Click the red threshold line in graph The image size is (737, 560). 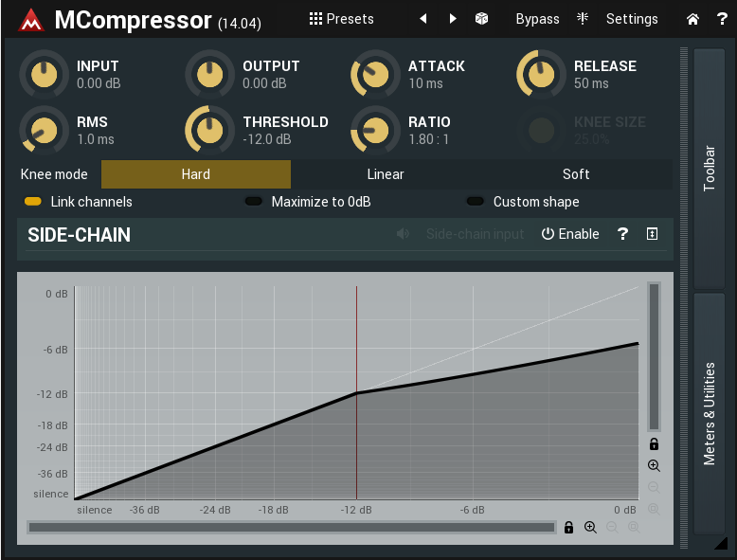pos(356,392)
